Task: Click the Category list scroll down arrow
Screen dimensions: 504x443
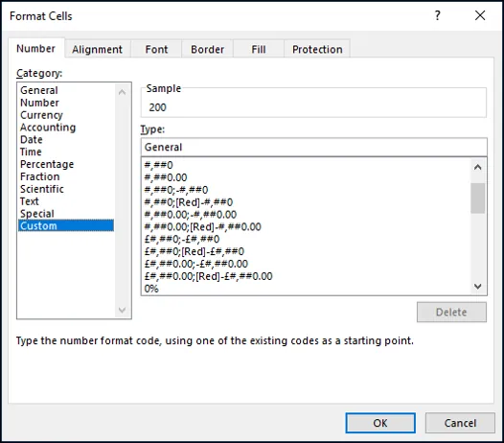Action: (122, 310)
